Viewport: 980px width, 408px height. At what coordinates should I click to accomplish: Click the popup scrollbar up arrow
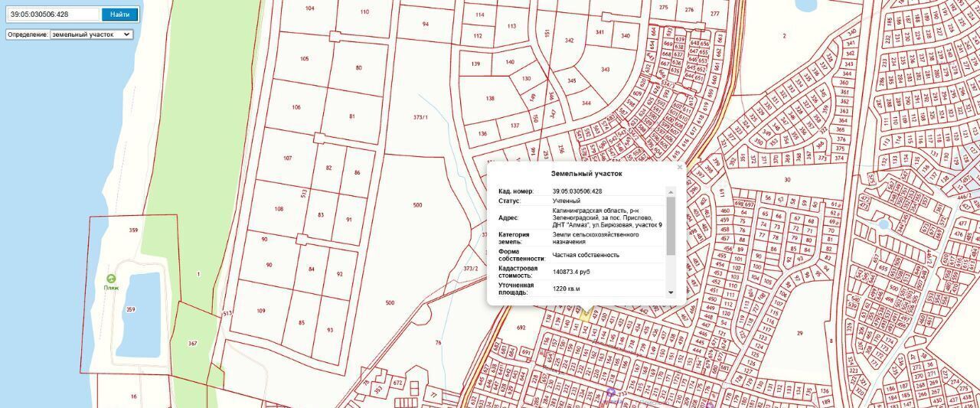(671, 192)
